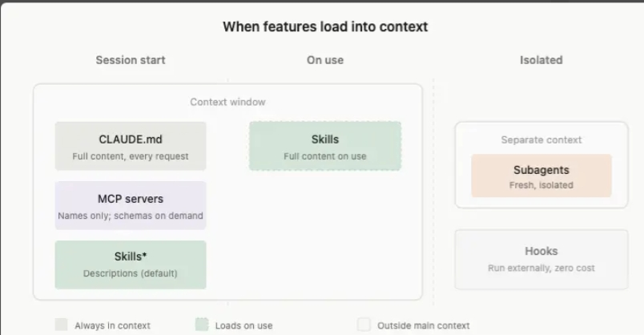Click the Always in context legend text
The width and height of the screenshot is (644, 335).
point(112,325)
